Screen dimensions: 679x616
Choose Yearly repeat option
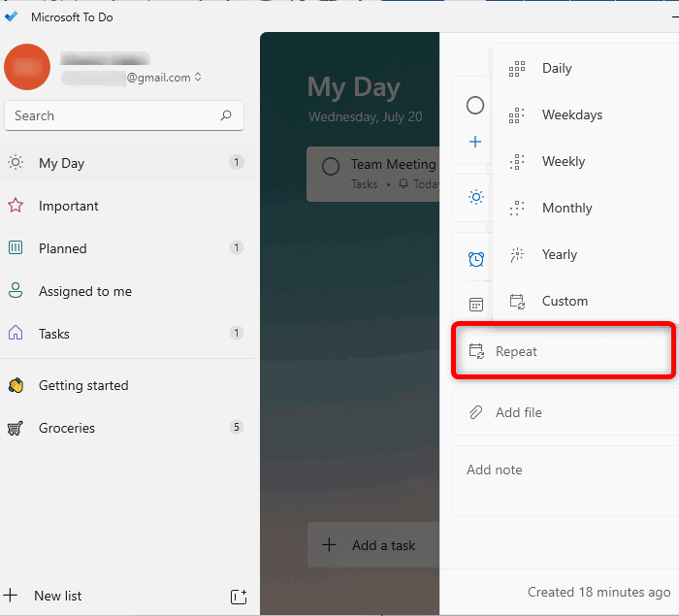coord(586,254)
